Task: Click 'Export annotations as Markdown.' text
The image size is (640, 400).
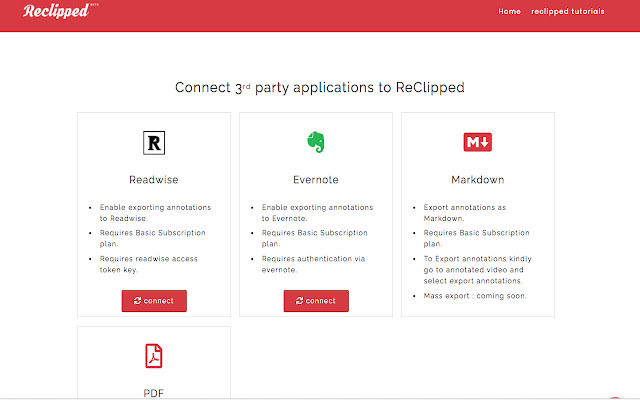Action: click(465, 213)
